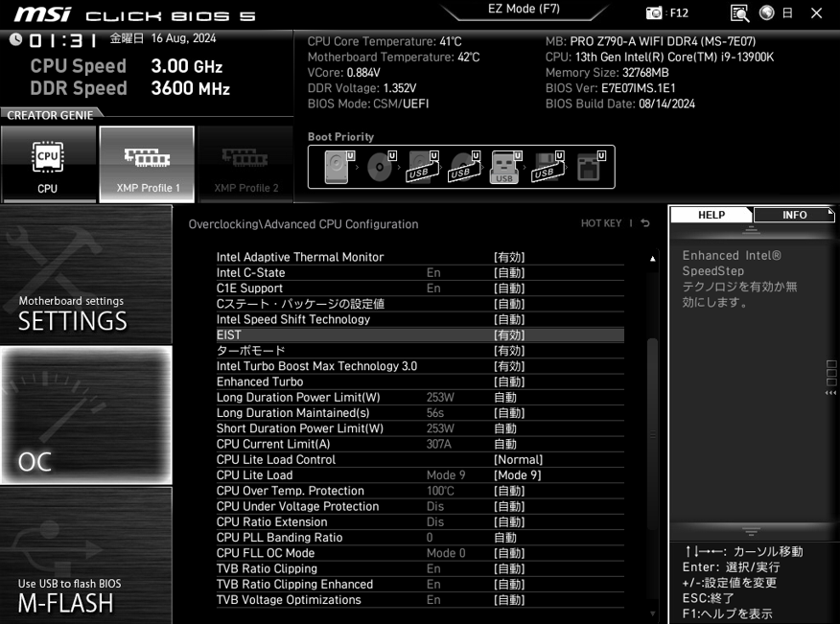Select the USB key boot device icon
This screenshot has width=840, height=624.
[x=505, y=167]
